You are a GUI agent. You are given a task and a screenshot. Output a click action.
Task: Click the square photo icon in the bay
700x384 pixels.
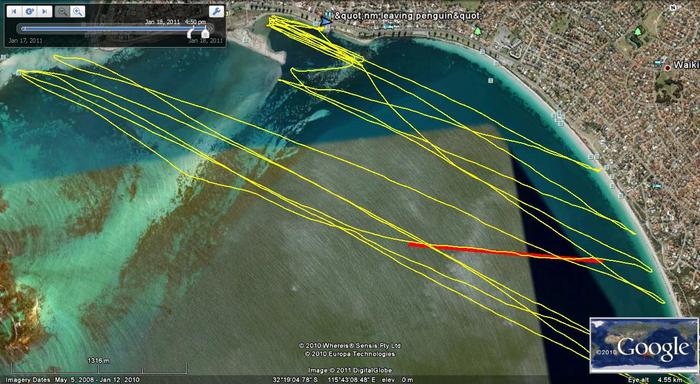(x=491, y=80)
